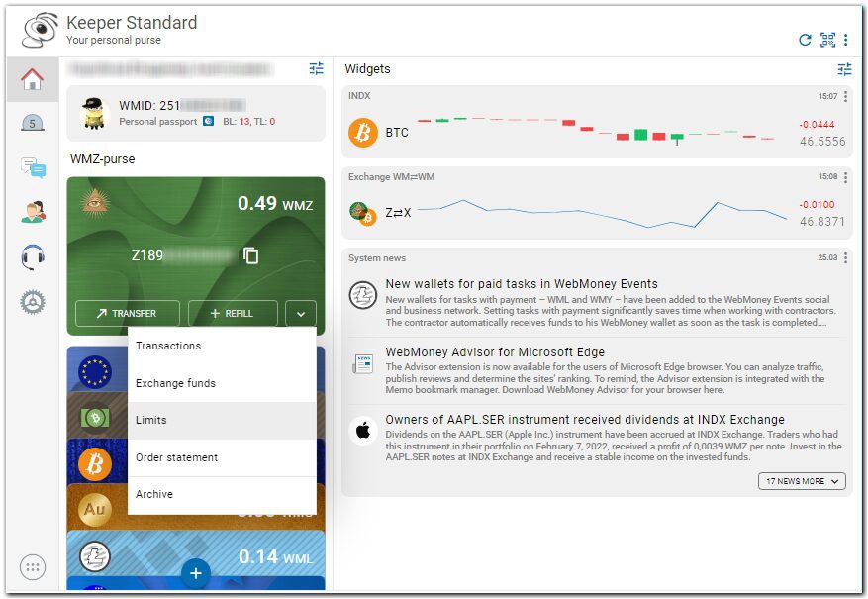Select the orange Bitcoin purse icon
This screenshot has height=599, width=868.
pos(95,464)
